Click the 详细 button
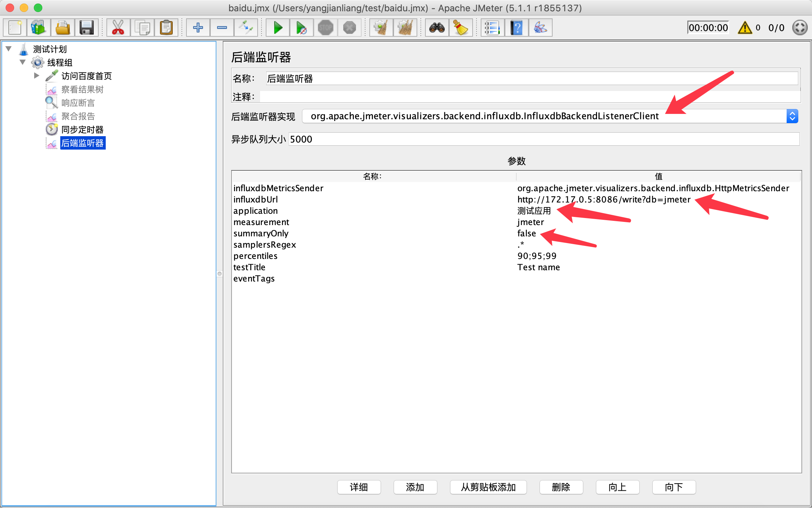 (x=359, y=487)
